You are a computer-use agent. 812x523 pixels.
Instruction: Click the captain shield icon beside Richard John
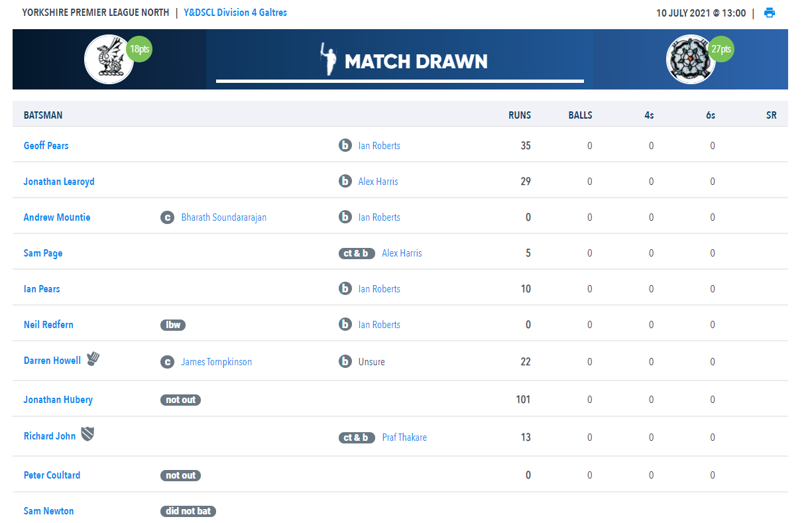pos(87,435)
